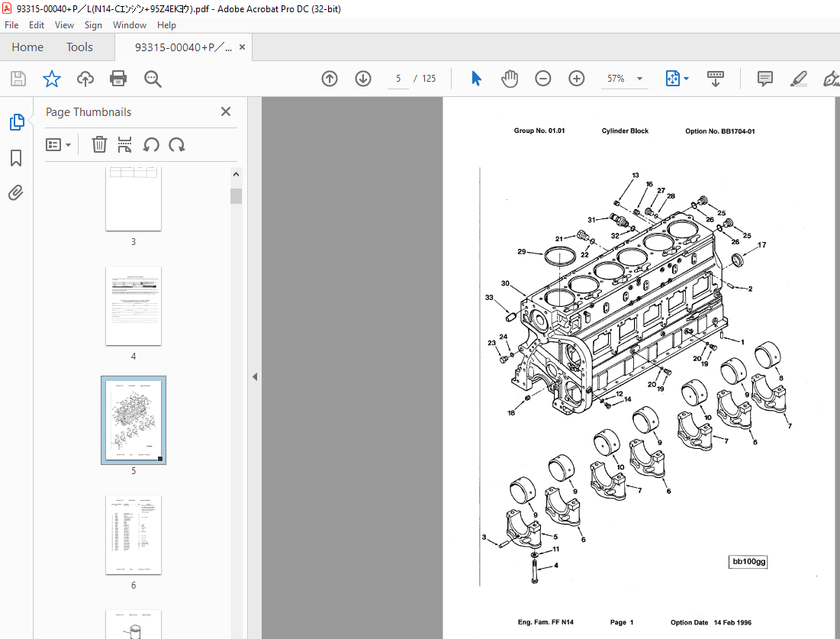Go to the next page with down arrow

tap(362, 79)
